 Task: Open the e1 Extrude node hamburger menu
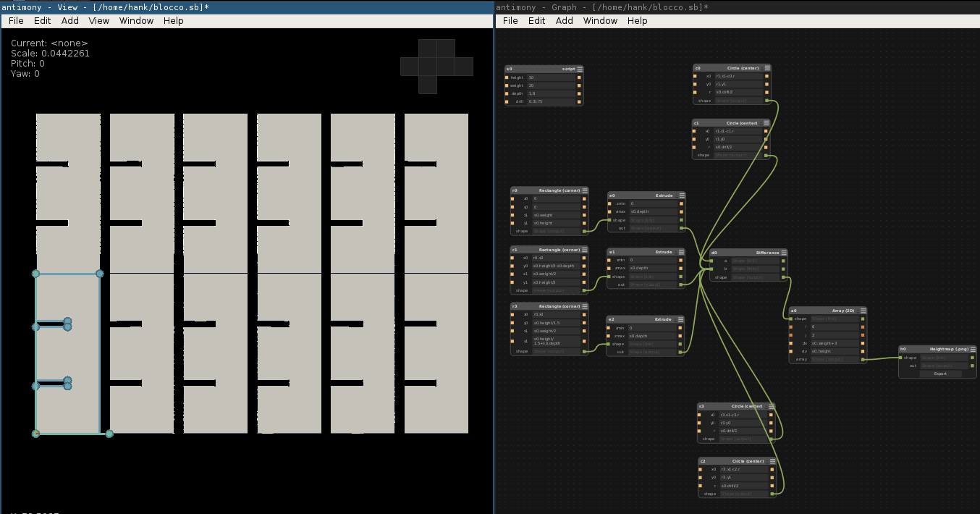(x=680, y=252)
